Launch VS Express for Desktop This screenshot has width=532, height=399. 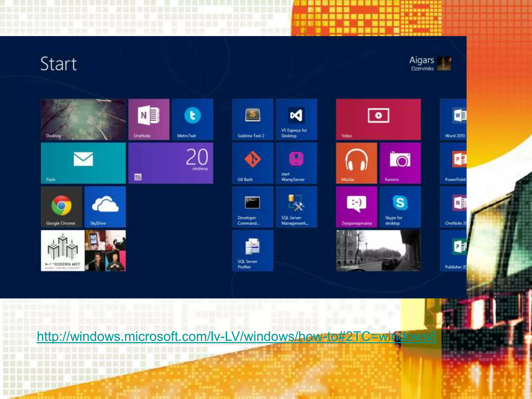coord(296,119)
